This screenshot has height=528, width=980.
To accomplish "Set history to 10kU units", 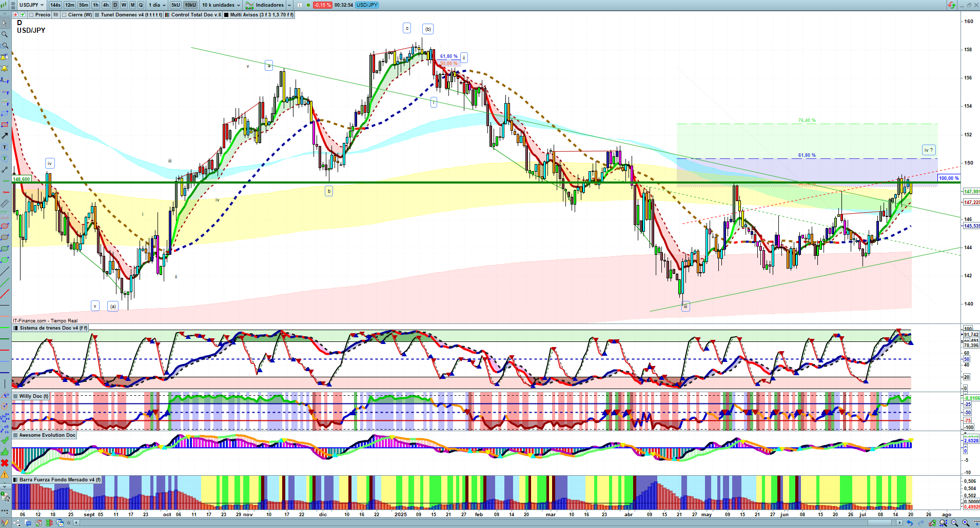I will pyautogui.click(x=190, y=5).
